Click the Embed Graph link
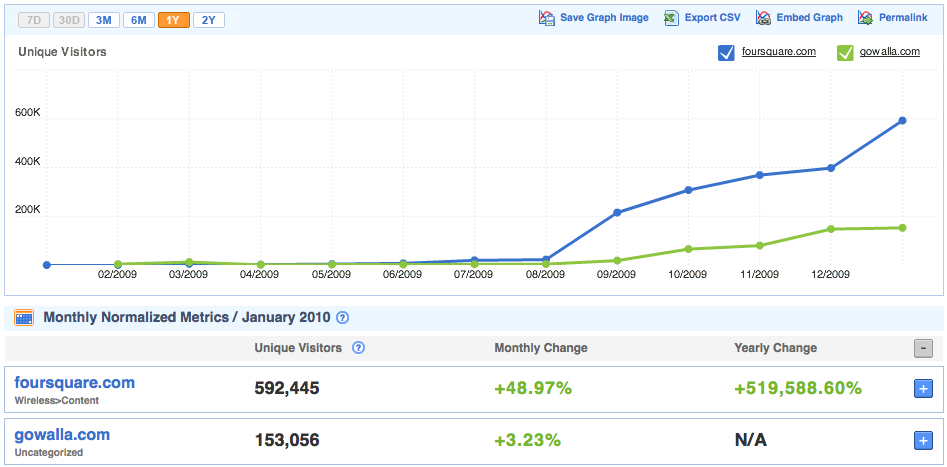Image resolution: width=947 pixels, height=467 pixels. click(x=809, y=18)
